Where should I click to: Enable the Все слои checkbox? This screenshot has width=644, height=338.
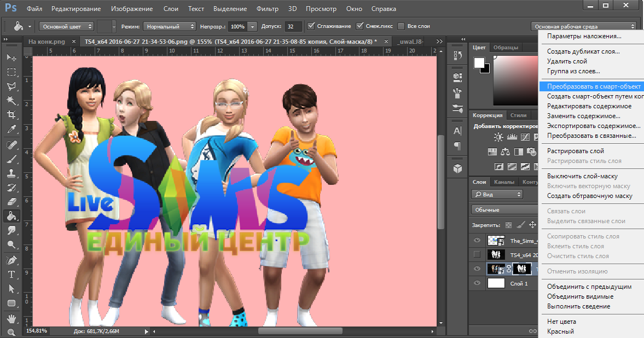[x=401, y=26]
